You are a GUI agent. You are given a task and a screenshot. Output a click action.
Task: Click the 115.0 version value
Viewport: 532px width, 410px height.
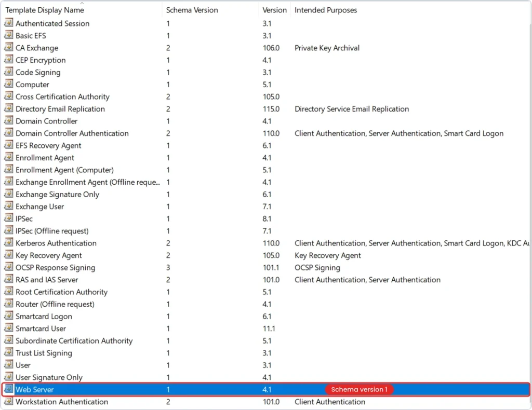271,109
